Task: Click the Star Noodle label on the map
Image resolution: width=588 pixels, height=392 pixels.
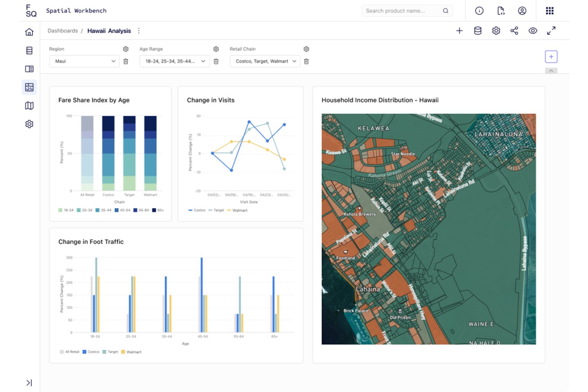Action: 403,154
